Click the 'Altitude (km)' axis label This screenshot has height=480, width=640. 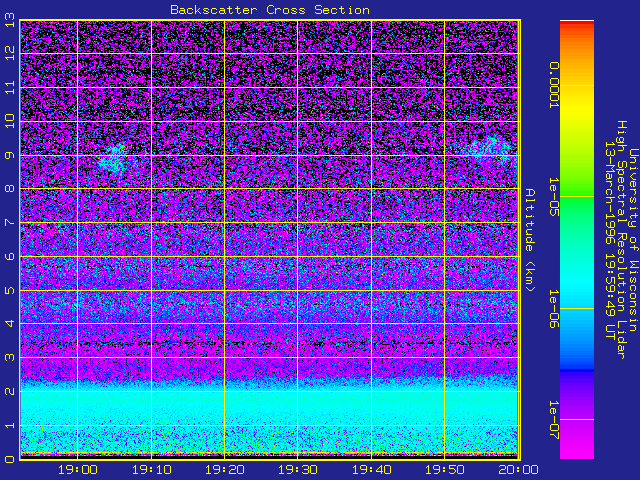click(x=529, y=240)
